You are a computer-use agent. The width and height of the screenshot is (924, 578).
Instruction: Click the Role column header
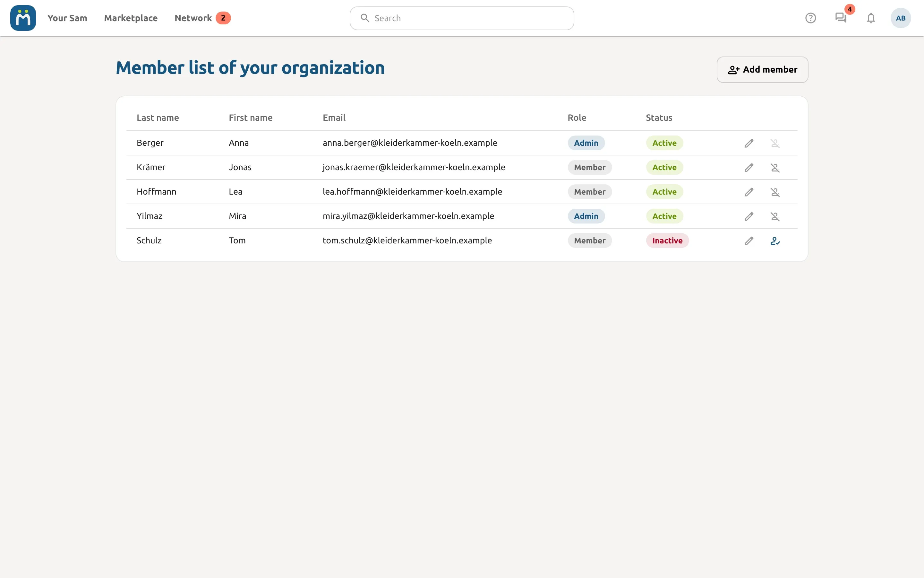click(x=577, y=118)
